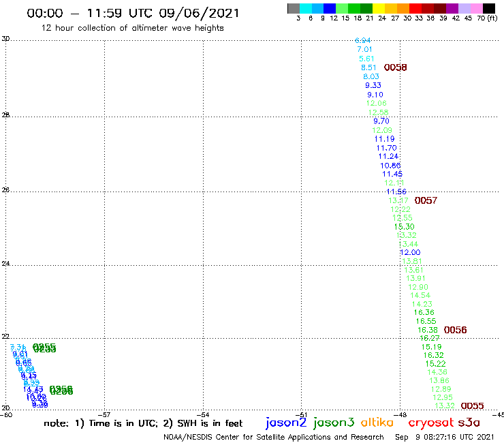Click the wave height value 11.19
Screen dimensions: 504x443
[384, 139]
